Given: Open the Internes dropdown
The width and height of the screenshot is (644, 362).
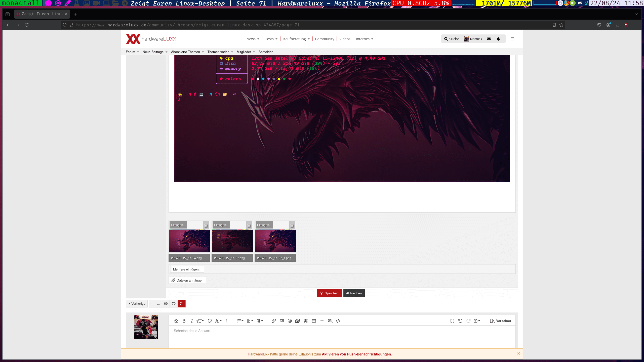Looking at the screenshot, I should pyautogui.click(x=365, y=39).
